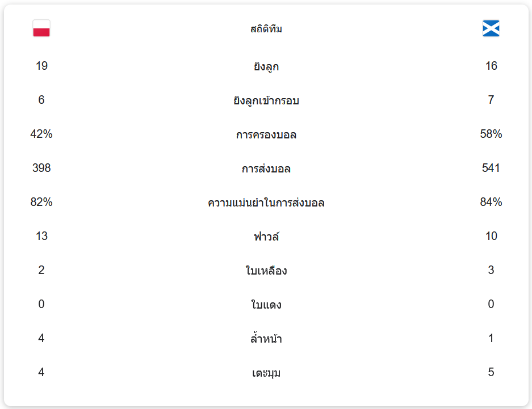The height and width of the screenshot is (409, 532).
Task: Select Poland's 398 passes value
Action: pyautogui.click(x=41, y=168)
